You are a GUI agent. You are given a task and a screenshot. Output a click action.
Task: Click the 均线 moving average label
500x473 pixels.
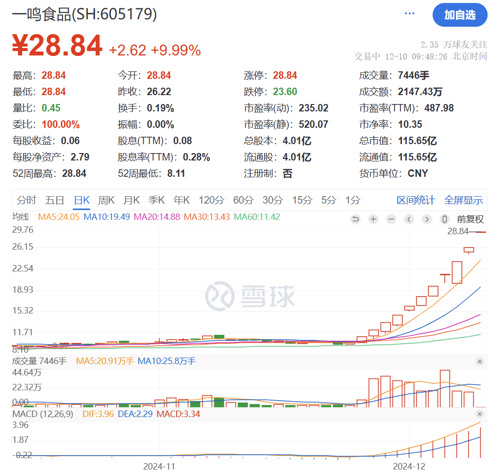tap(21, 217)
